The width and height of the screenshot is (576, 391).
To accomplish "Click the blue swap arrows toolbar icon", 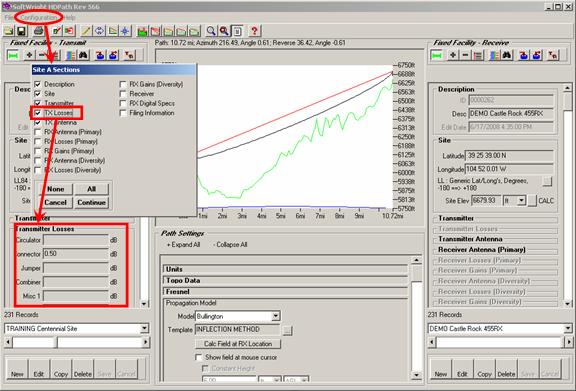I will click(99, 31).
